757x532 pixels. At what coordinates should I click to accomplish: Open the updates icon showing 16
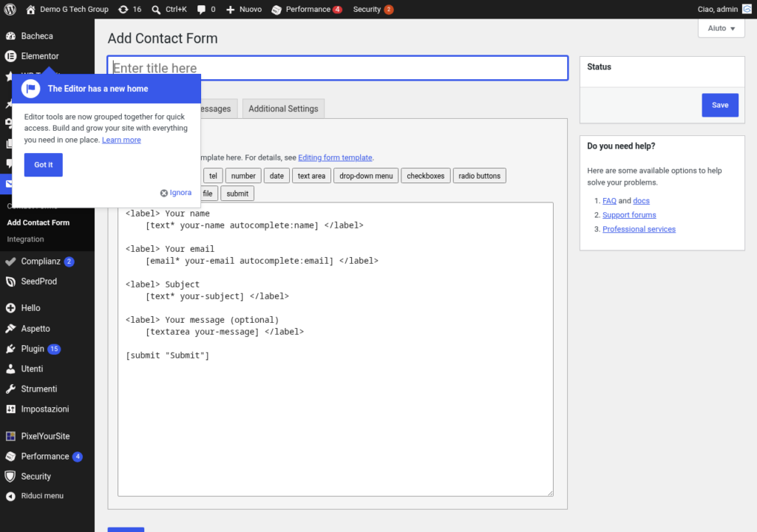pos(123,9)
